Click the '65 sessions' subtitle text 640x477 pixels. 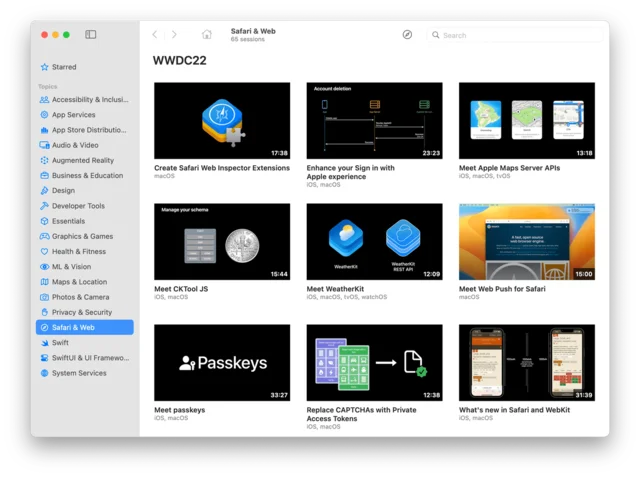[x=247, y=39]
